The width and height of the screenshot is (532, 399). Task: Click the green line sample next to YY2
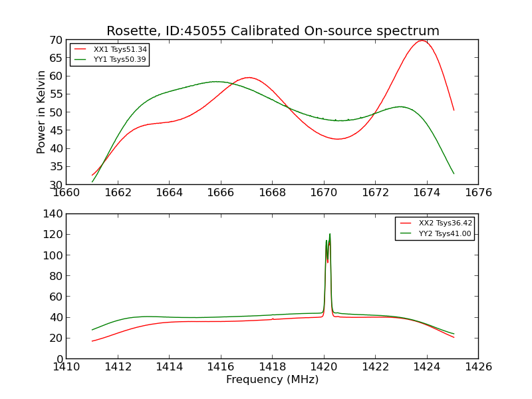[406, 233]
